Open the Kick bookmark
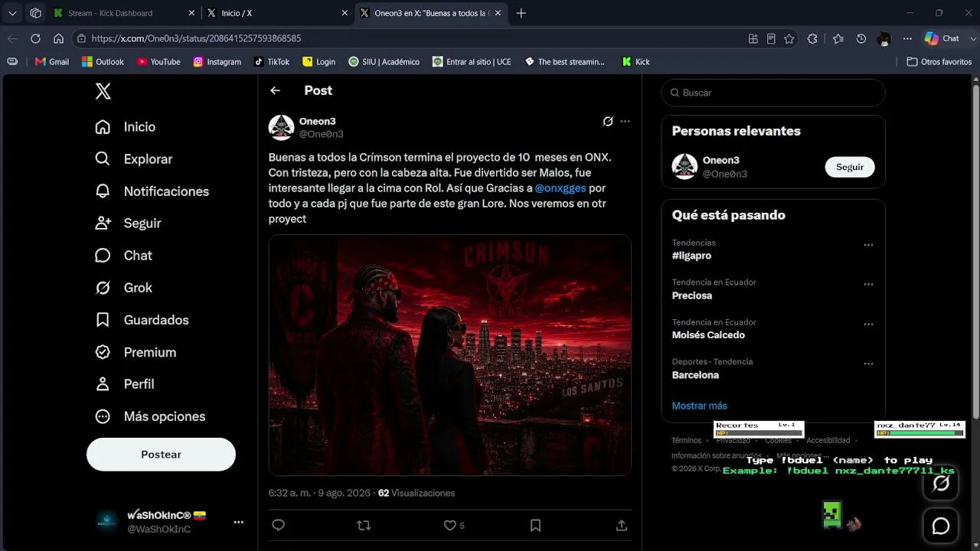Viewport: 980px width, 551px height. pos(635,62)
